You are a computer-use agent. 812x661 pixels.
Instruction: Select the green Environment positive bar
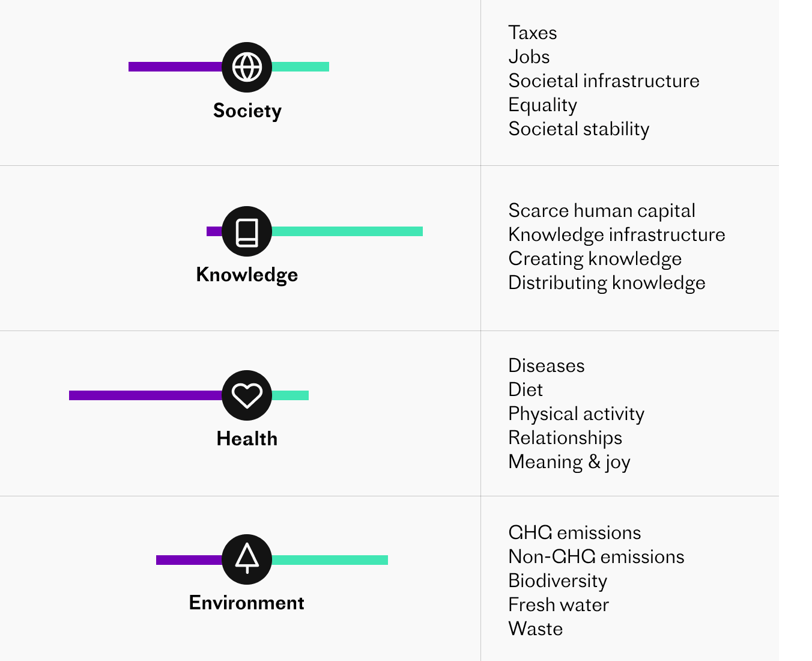[330, 559]
